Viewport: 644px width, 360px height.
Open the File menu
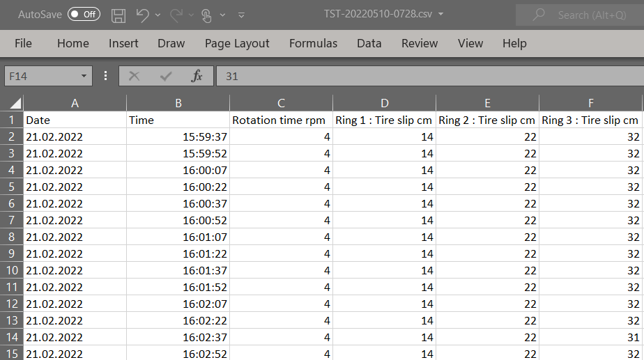(23, 43)
